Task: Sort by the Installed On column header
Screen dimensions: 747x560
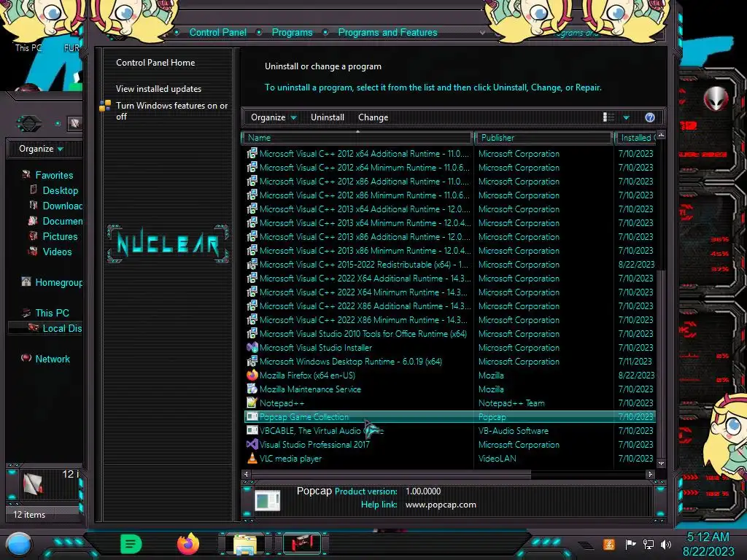Action: [x=635, y=138]
